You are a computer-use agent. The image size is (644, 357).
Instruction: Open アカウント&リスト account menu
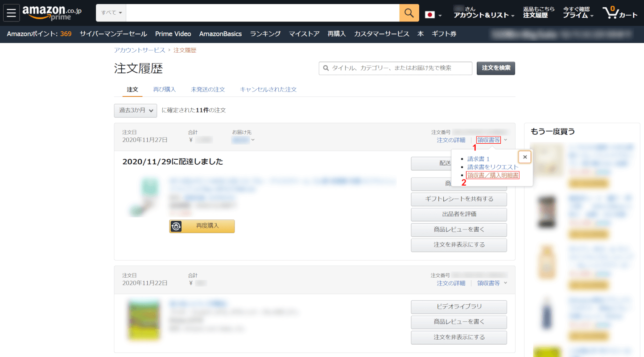[484, 12]
